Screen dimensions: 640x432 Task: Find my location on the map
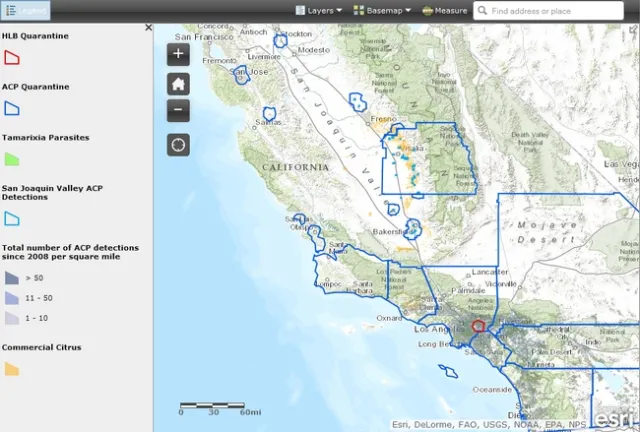click(x=178, y=145)
